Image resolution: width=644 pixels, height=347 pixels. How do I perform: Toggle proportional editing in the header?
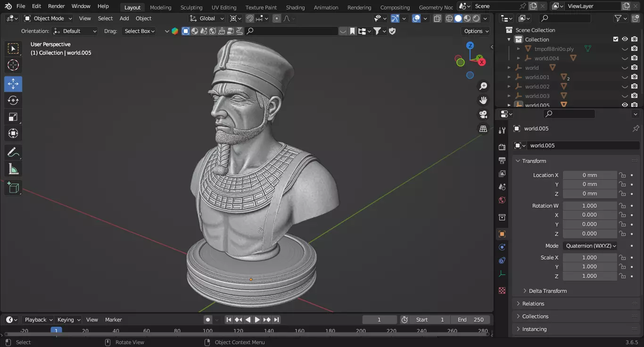pos(276,18)
